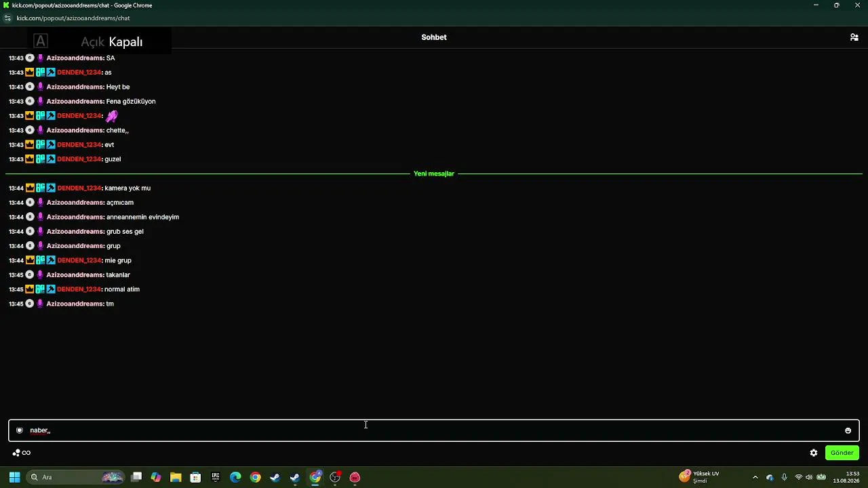This screenshot has height=488, width=868.
Task: View site information icon in address bar
Action: (x=7, y=18)
